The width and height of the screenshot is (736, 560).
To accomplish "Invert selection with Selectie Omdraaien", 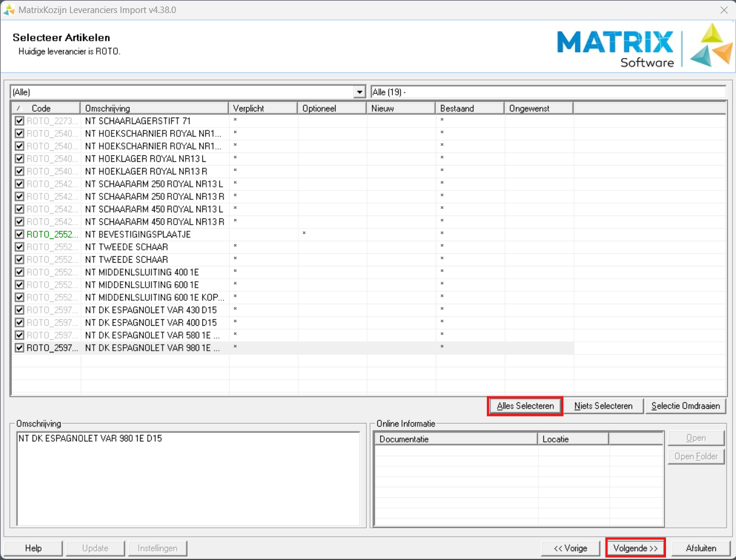I will click(x=686, y=406).
